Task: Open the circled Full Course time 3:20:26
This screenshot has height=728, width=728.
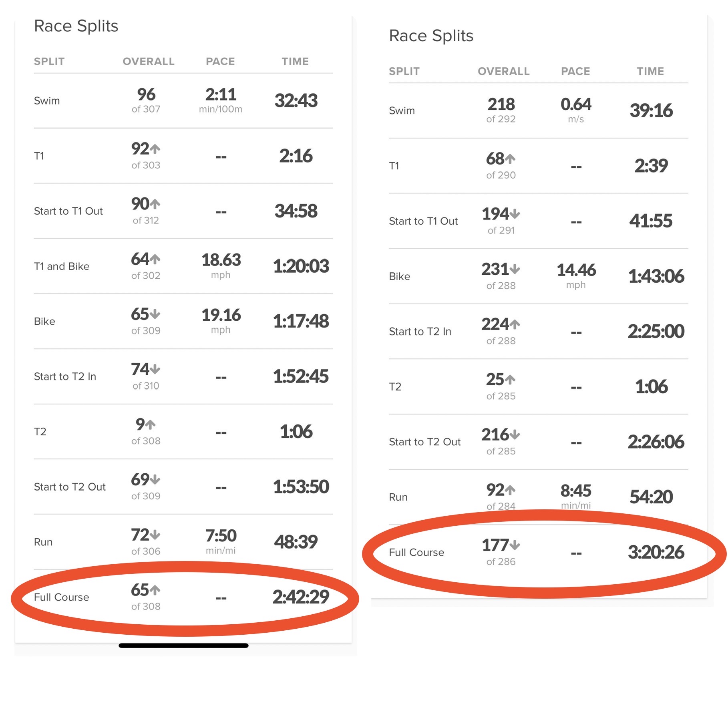Action: click(x=656, y=552)
